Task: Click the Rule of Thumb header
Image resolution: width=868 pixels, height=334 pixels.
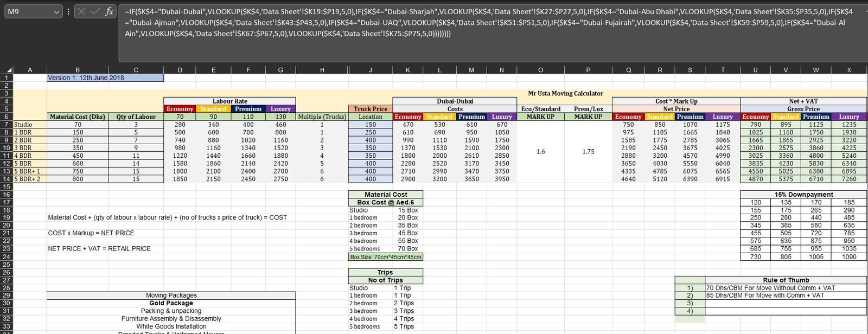Action: (x=786, y=280)
